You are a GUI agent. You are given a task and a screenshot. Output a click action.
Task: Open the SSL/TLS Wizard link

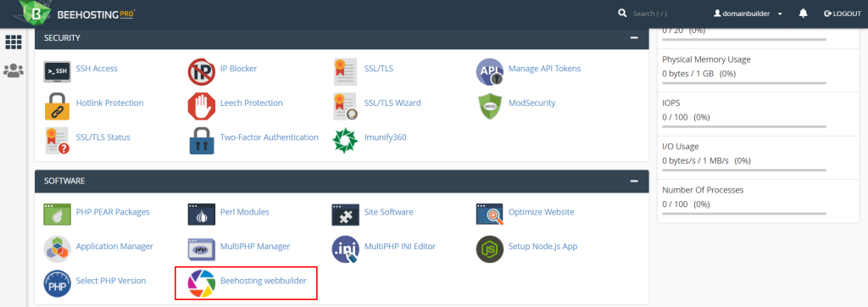coord(392,103)
